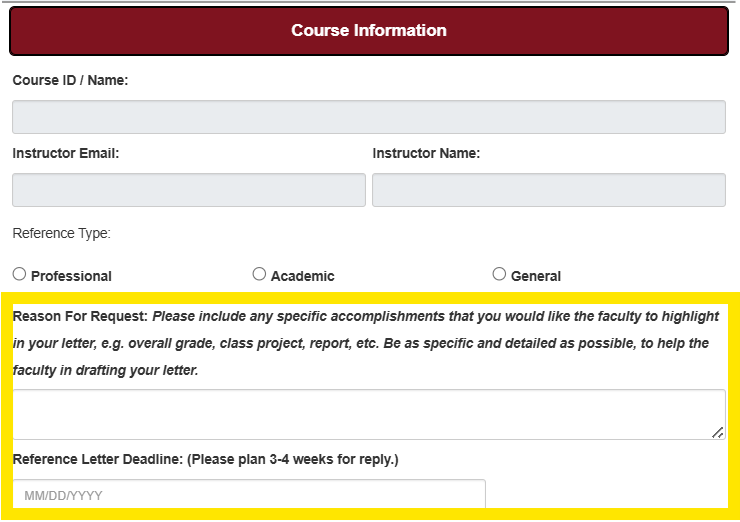Click the italic accomplishments instruction text
This screenshot has width=740, height=522.
[x=400, y=343]
